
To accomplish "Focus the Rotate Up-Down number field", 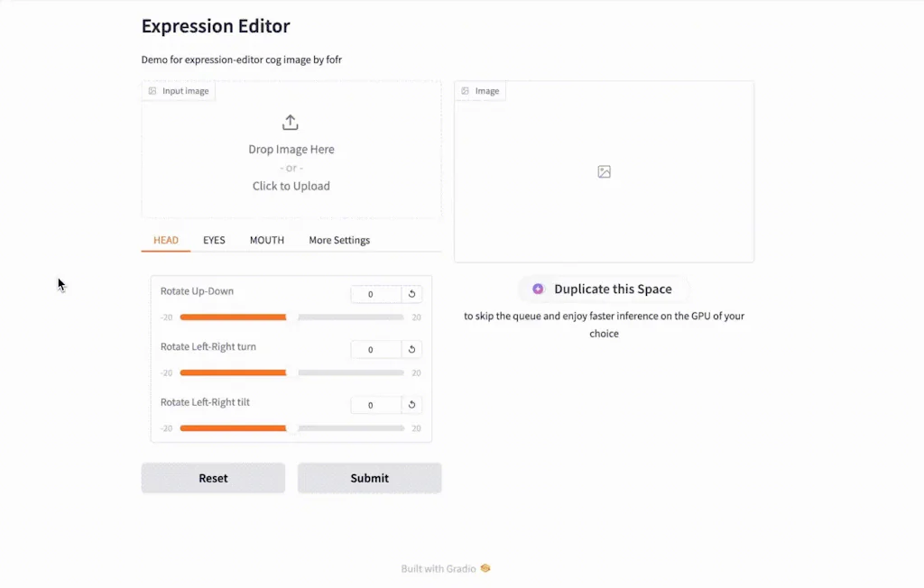I will tap(375, 294).
